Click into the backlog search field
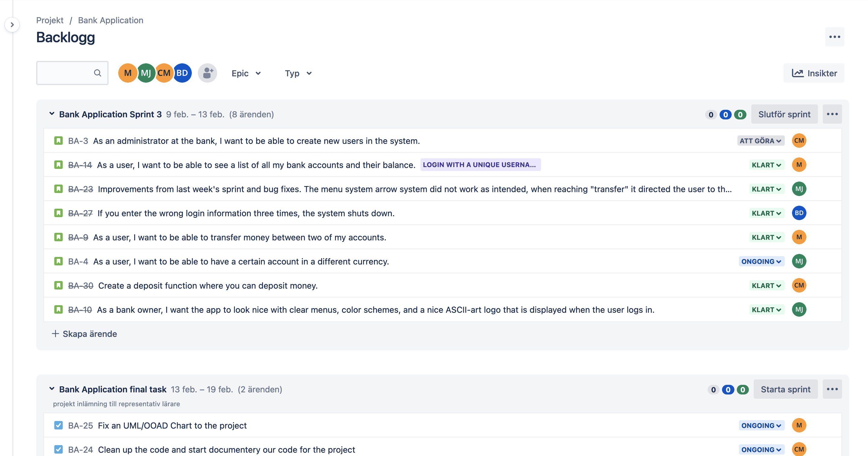 pos(72,73)
